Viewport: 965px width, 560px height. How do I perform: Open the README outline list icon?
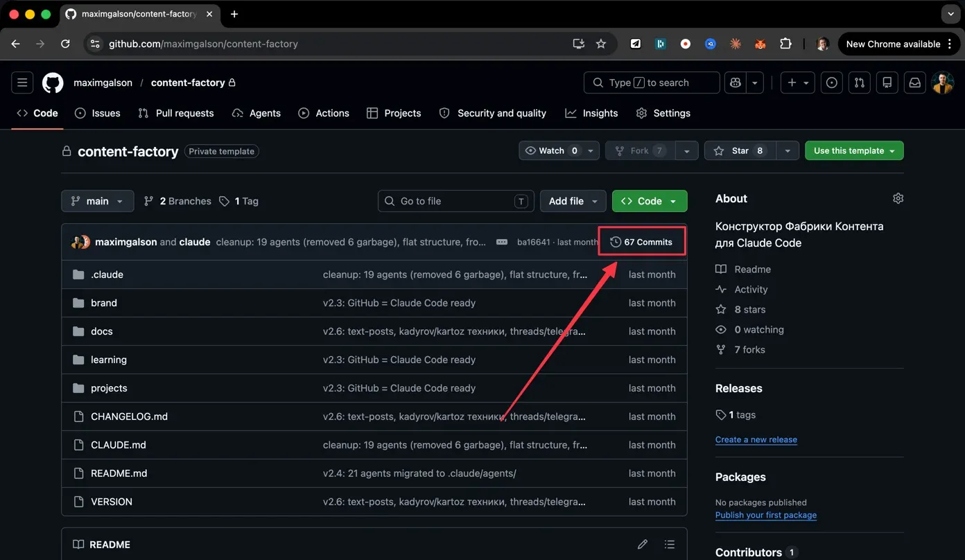(669, 545)
